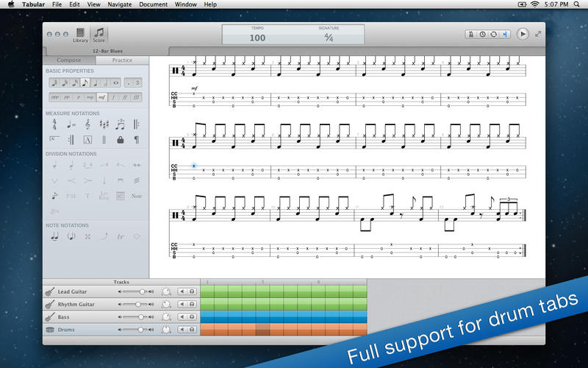Select the whole note duration
Screen dimensions: 588x368
[116, 82]
